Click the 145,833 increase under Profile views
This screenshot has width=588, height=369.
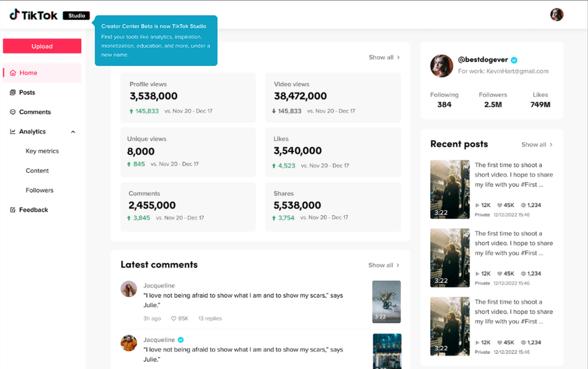coord(144,111)
